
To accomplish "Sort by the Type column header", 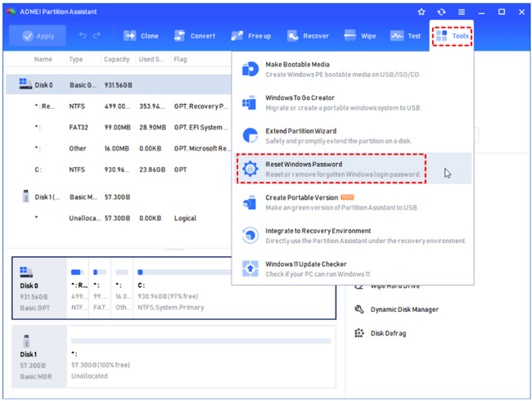I will click(75, 59).
